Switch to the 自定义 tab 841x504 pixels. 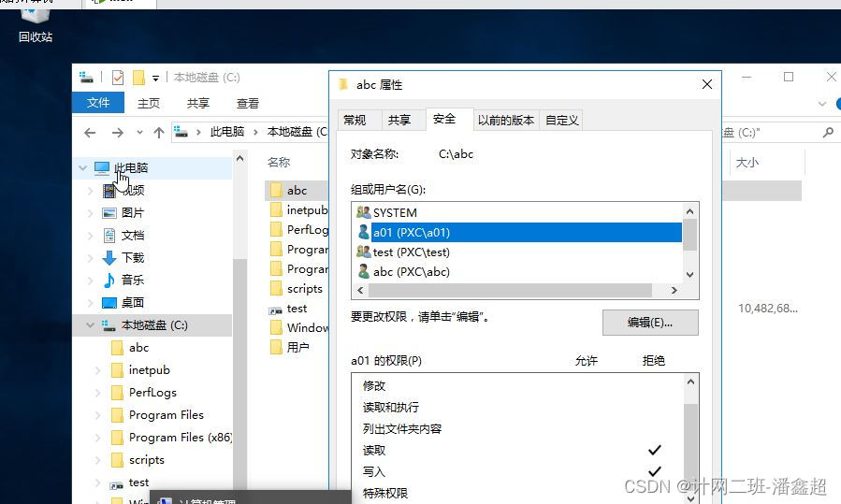coord(562,120)
